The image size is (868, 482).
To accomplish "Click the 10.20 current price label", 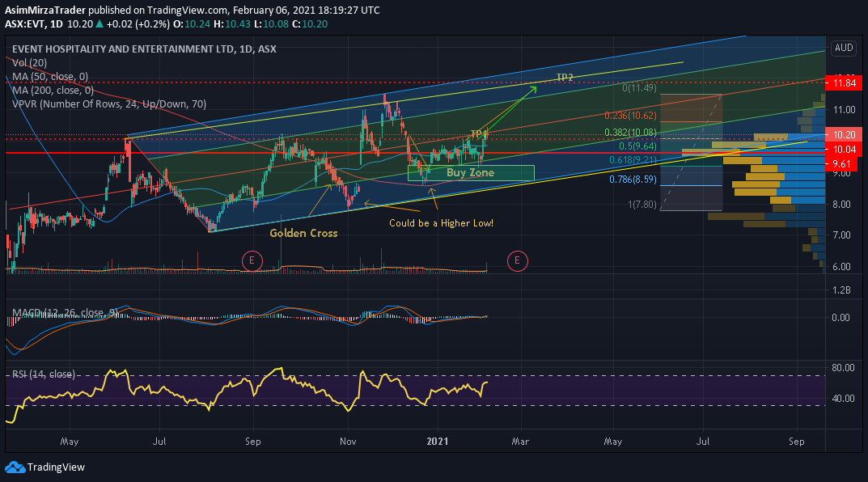I will (x=845, y=134).
